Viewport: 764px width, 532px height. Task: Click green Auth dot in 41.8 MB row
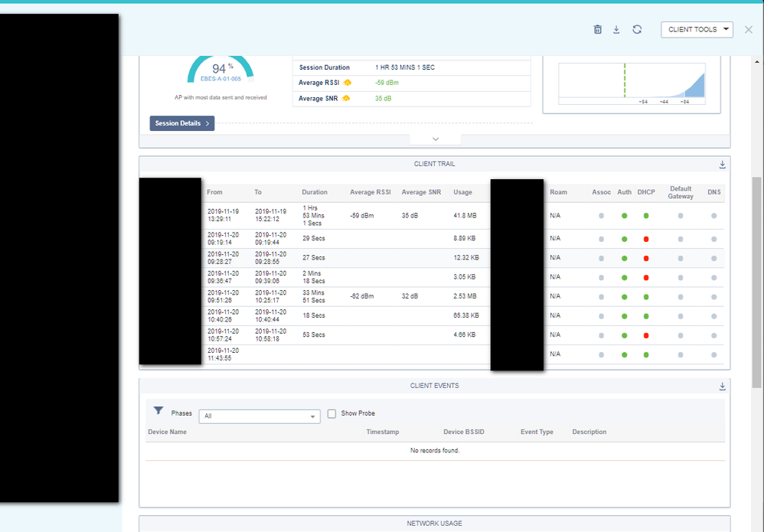coord(624,216)
